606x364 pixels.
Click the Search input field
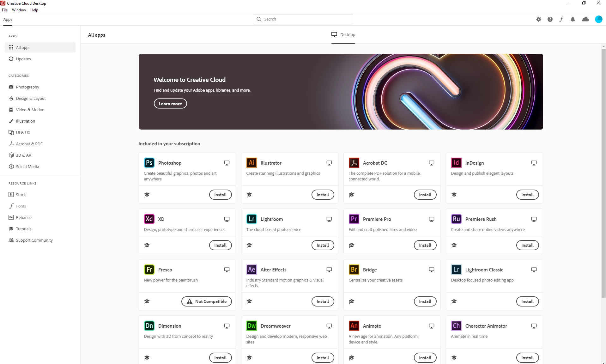303,19
